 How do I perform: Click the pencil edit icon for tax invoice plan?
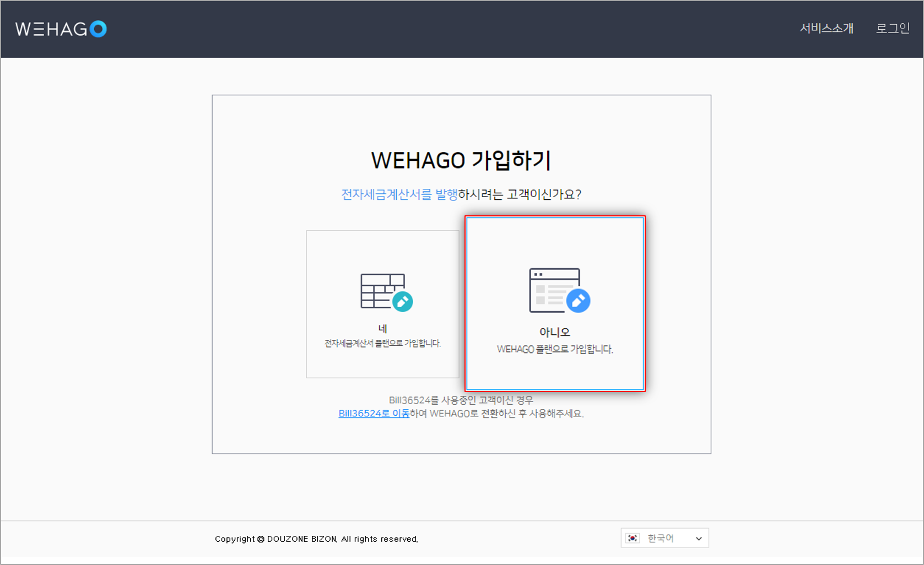tap(403, 301)
